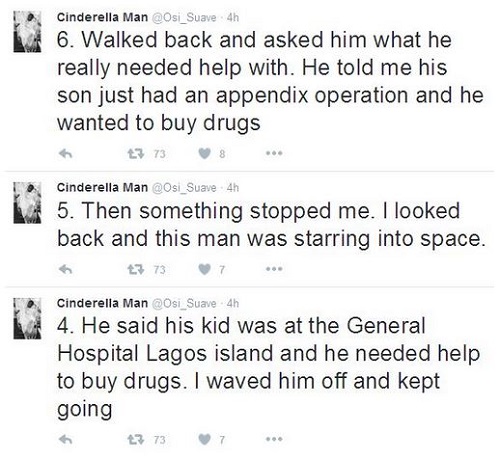Open @Osi_Suave handle on tweet 5
This screenshot has height=460, width=500.
pos(184,188)
